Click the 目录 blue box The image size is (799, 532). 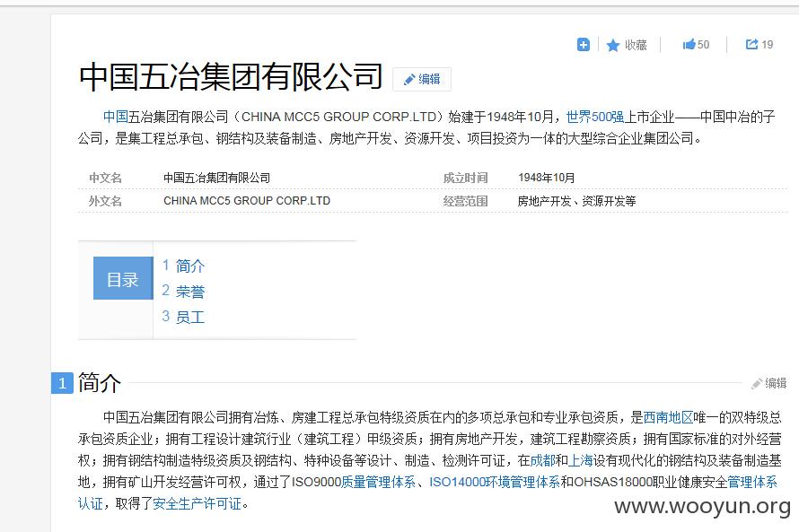click(123, 278)
